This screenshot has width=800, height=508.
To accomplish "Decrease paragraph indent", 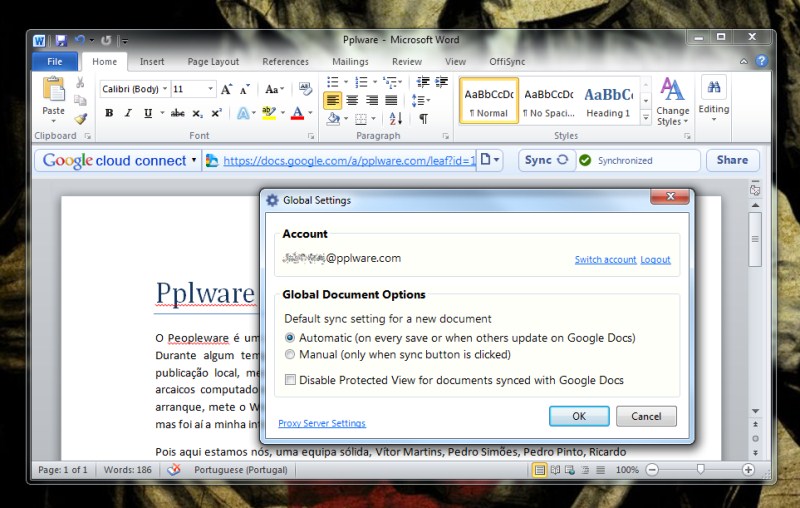I will point(422,82).
